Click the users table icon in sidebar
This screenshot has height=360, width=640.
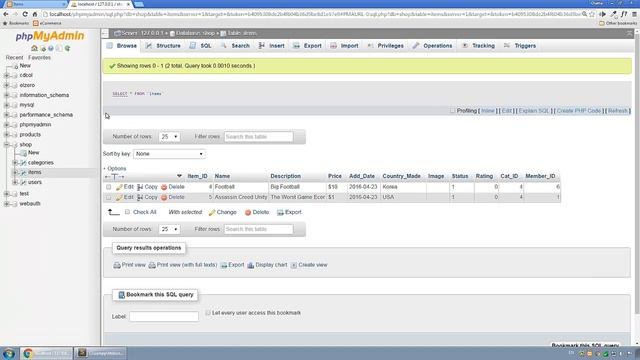point(23,182)
